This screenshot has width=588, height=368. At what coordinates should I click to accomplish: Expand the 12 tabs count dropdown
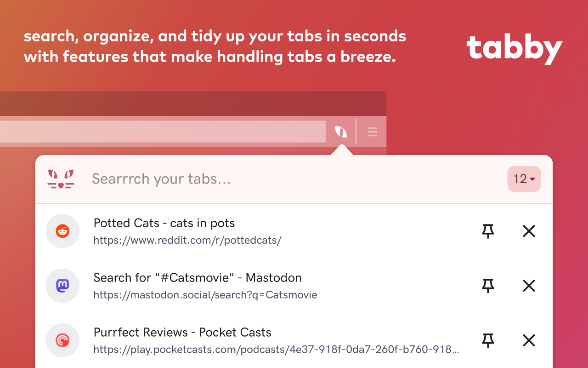tap(524, 179)
